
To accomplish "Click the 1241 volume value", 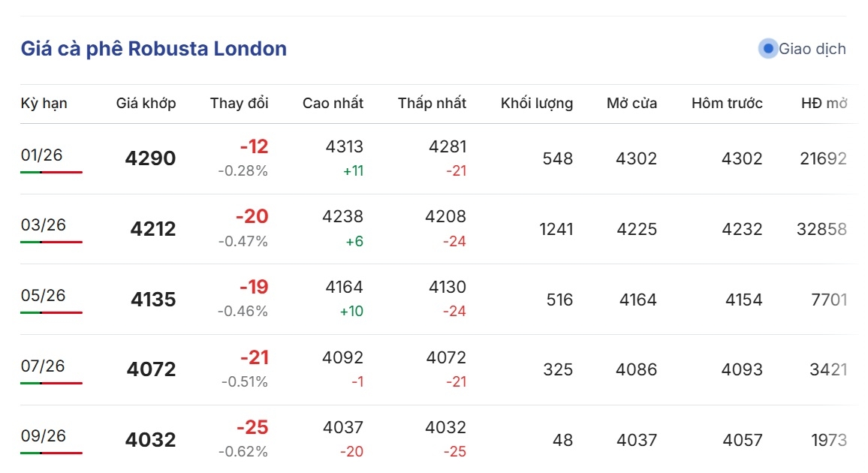I will (x=556, y=230).
